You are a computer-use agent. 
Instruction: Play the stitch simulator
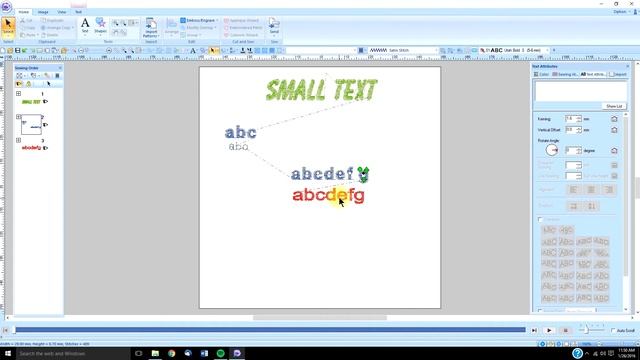pos(549,330)
